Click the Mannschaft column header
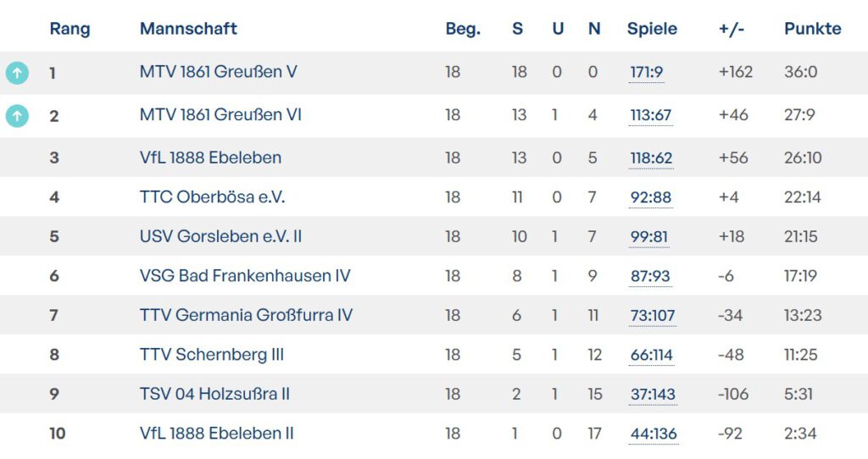This screenshot has height=459, width=868. (188, 29)
